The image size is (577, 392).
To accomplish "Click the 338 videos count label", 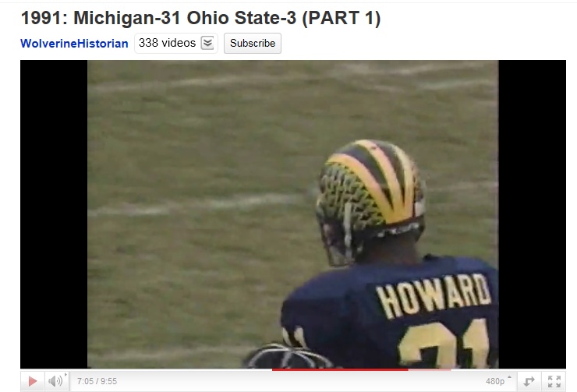I will [x=167, y=43].
